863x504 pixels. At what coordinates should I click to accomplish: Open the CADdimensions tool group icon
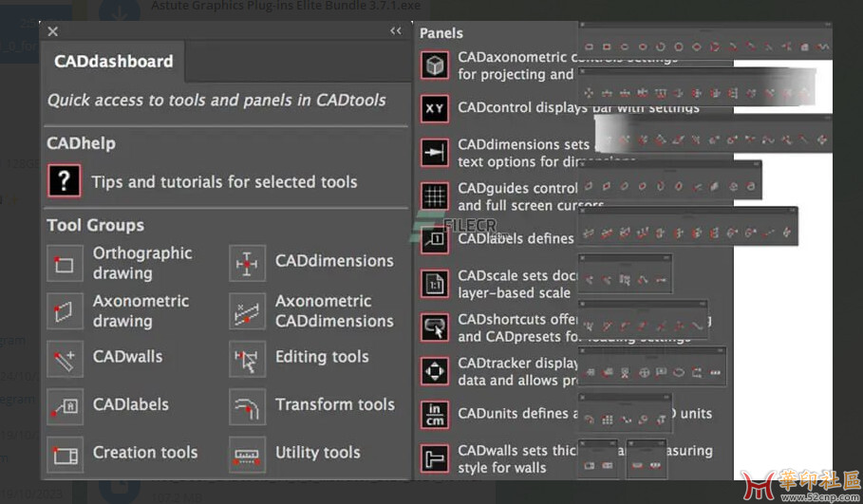point(247,264)
